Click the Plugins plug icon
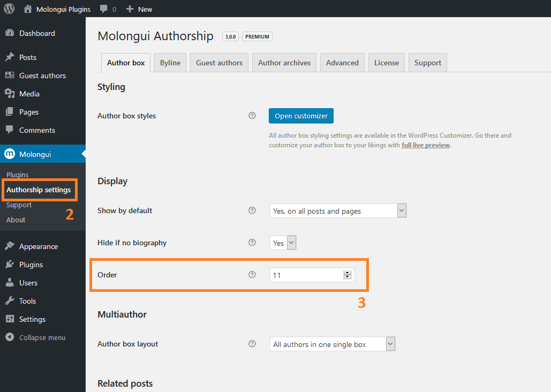The height and width of the screenshot is (392, 551). (x=10, y=265)
